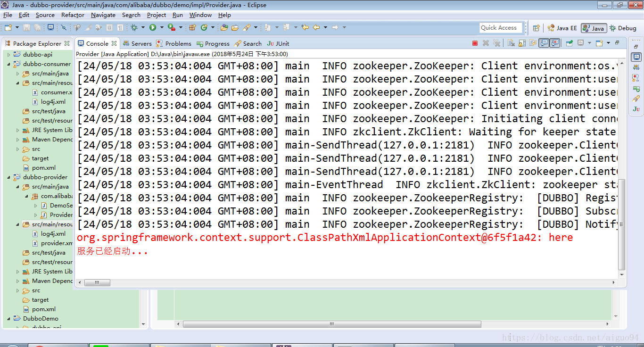Screen dimensions: 644x347
Task: Click the console vertical scrollbar thumb
Action: [x=622, y=225]
